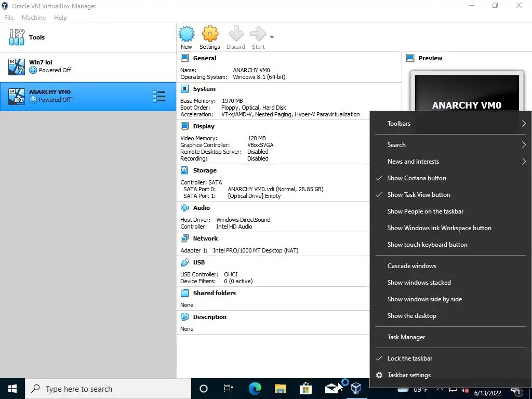Expand the Toolbars submenu
The height and width of the screenshot is (399, 532).
point(450,124)
